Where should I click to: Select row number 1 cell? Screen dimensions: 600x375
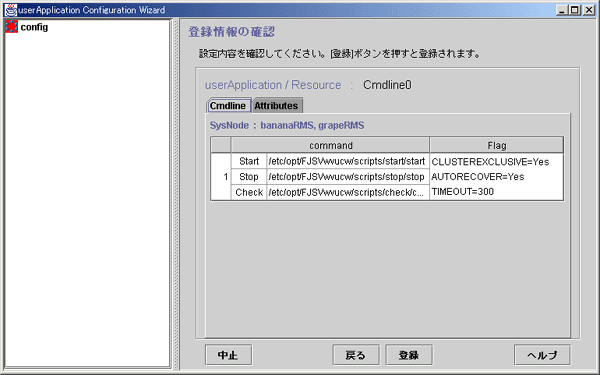pos(221,177)
